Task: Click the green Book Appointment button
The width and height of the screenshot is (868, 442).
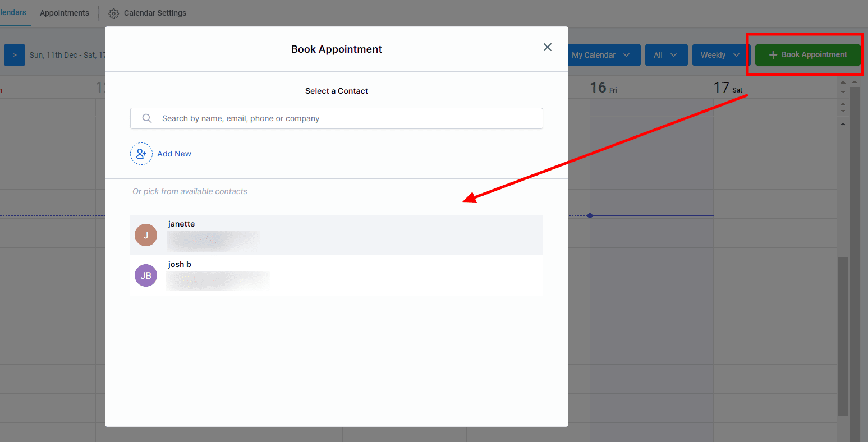Action: 807,55
